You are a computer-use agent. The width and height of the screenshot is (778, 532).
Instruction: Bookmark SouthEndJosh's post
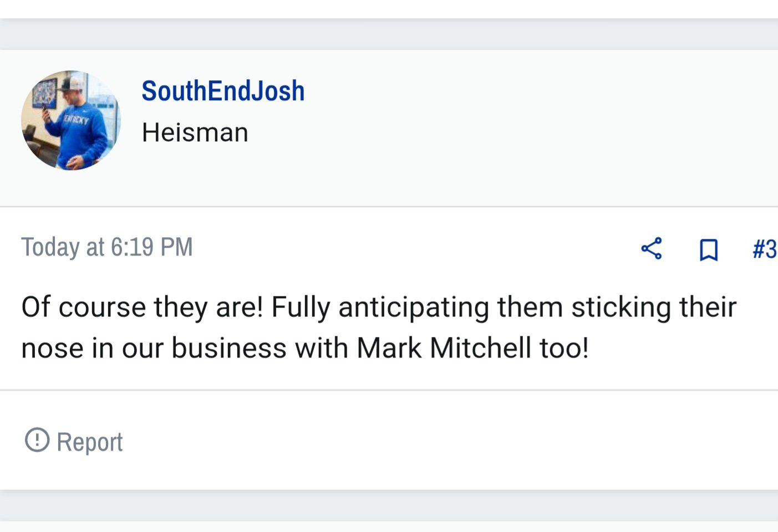coord(708,249)
